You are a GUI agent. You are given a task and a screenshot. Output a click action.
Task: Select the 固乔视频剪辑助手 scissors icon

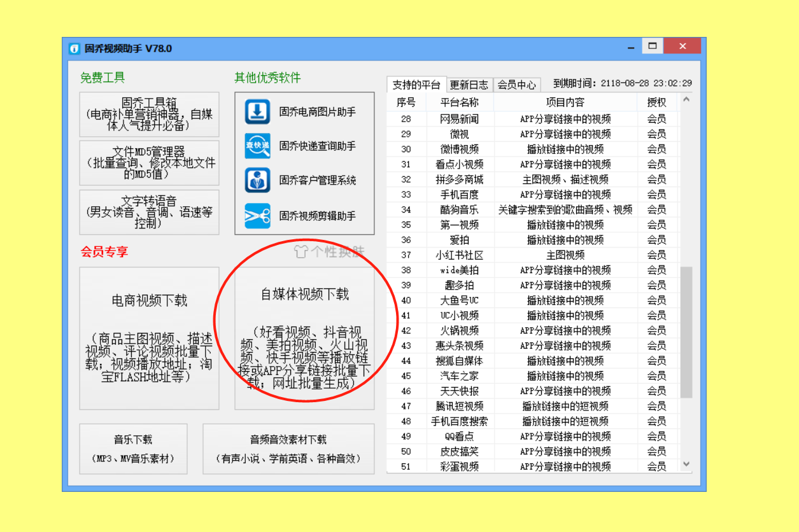257,215
